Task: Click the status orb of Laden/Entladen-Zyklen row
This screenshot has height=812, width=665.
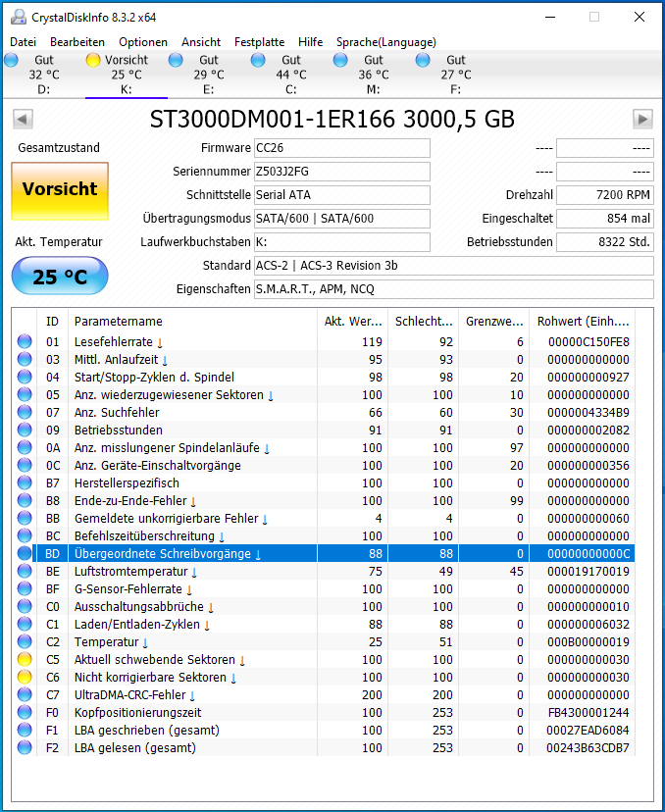Action: [25, 624]
